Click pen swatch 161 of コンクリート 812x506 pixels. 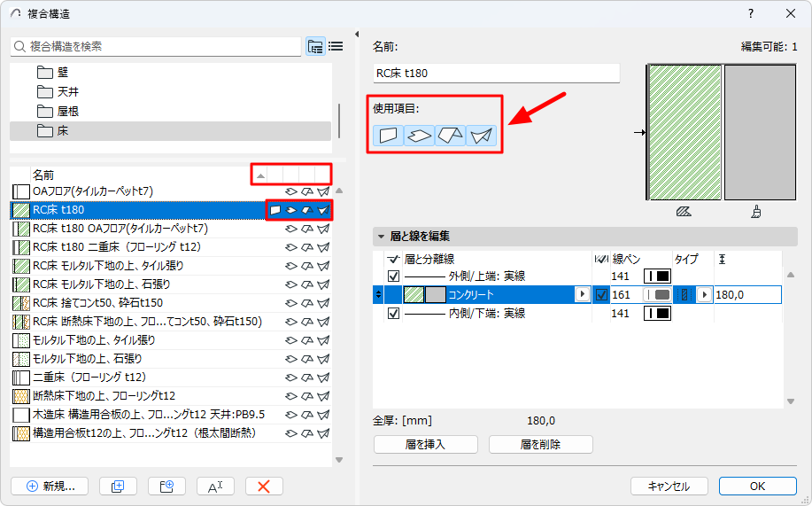657,294
